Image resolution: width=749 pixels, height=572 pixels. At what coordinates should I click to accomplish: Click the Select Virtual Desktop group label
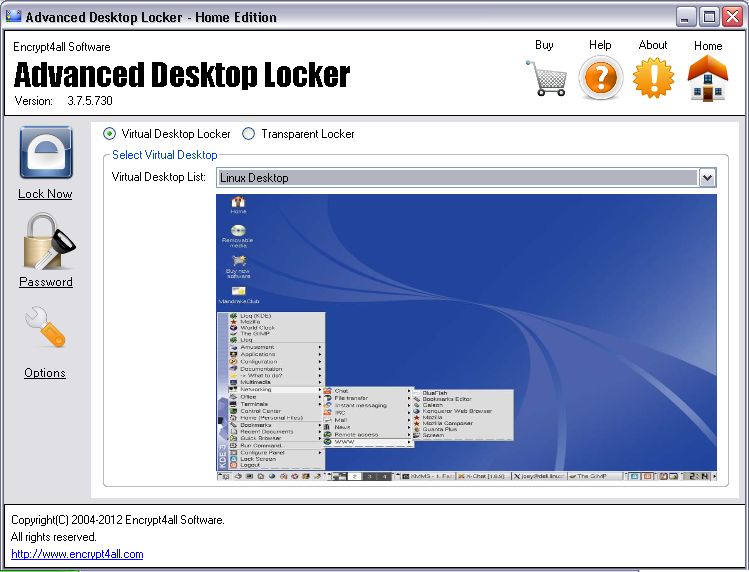pos(164,155)
